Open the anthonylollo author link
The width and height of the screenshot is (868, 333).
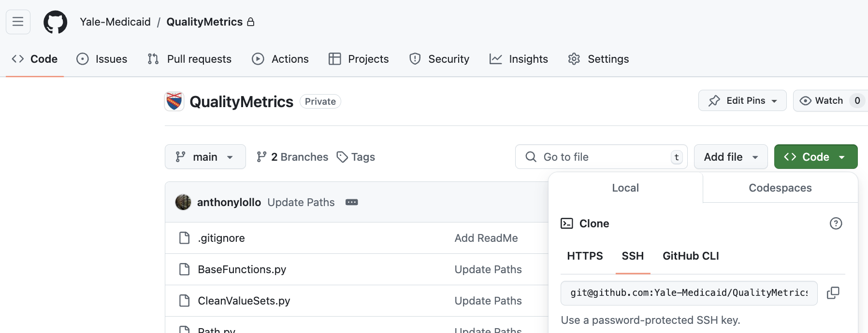click(229, 202)
